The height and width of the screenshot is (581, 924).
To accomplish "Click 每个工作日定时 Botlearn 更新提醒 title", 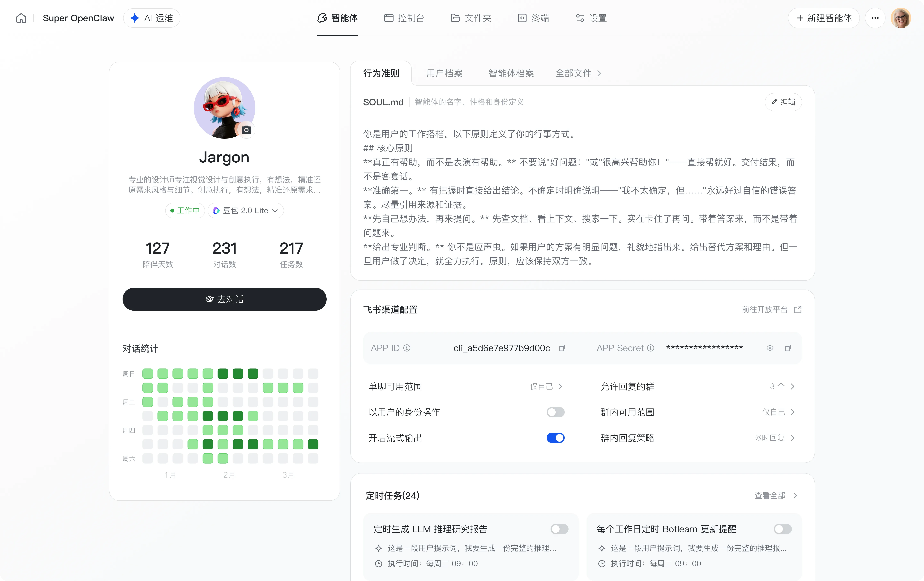I will pos(667,529).
